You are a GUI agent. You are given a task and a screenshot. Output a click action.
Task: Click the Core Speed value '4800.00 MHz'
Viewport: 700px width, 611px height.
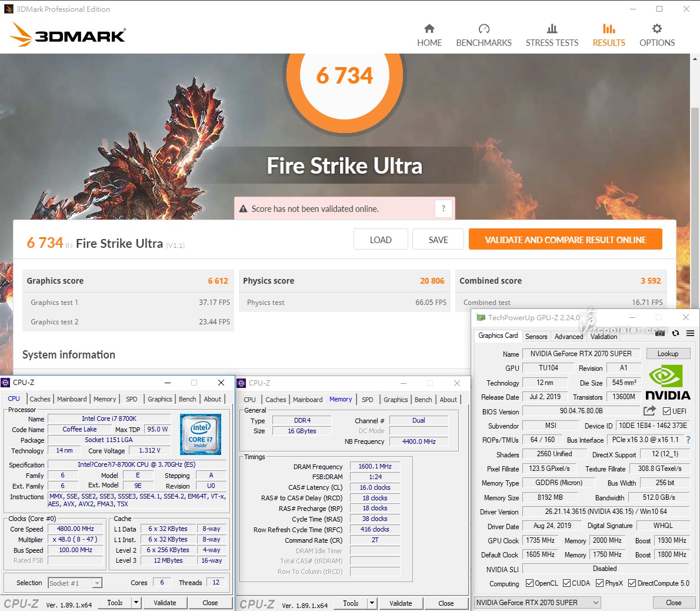point(75,529)
